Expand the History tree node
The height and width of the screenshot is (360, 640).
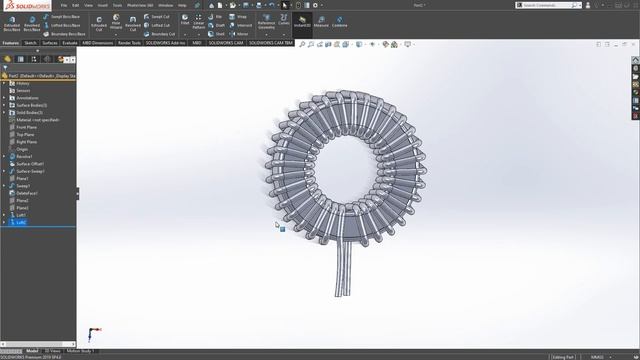coord(4,83)
